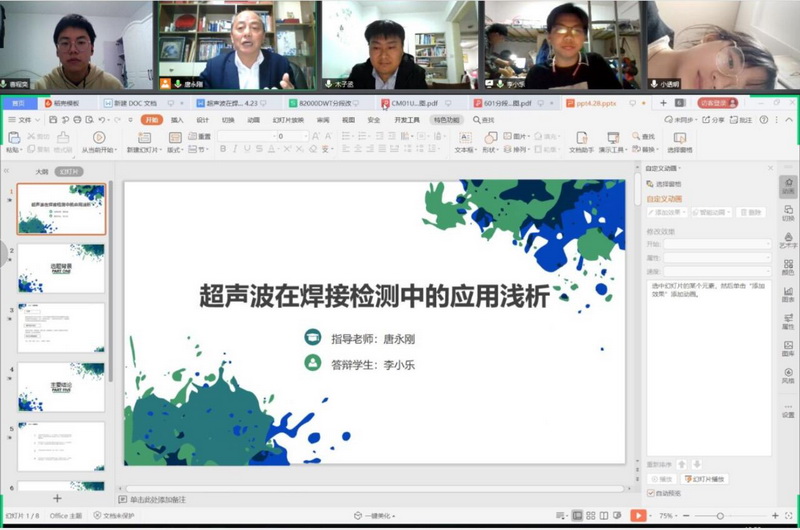The image size is (800, 530).
Task: Toggle bold formatting button
Action: (222, 149)
